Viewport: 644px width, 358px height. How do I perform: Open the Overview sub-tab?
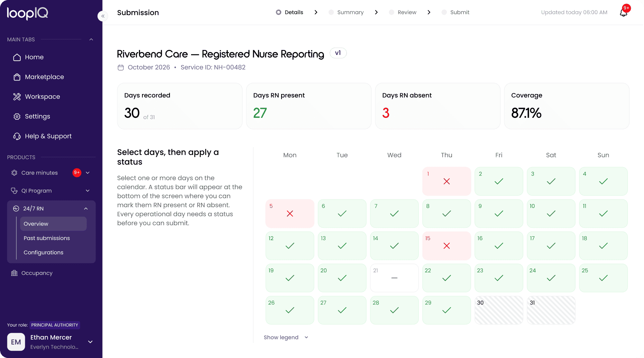point(53,224)
